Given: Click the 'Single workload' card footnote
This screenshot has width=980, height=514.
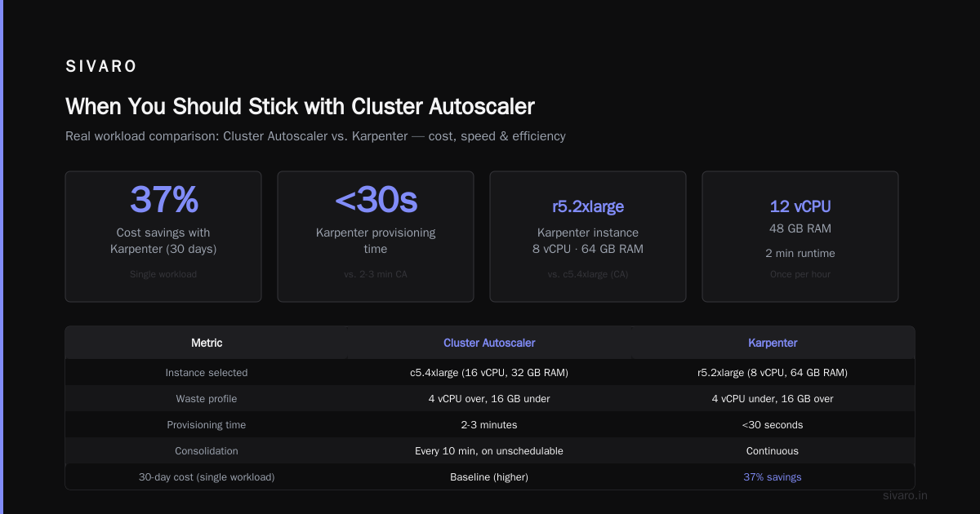Looking at the screenshot, I should coord(163,274).
